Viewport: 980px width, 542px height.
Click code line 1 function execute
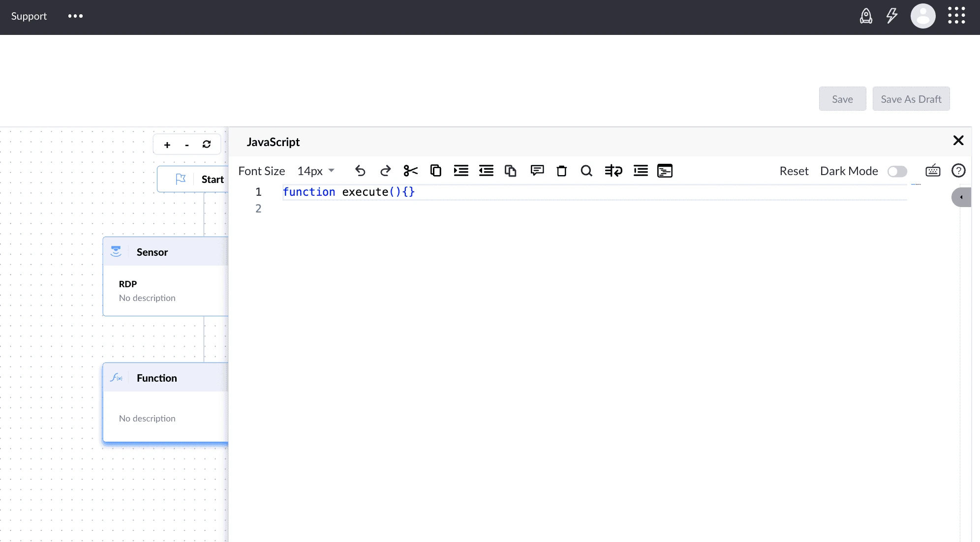349,192
